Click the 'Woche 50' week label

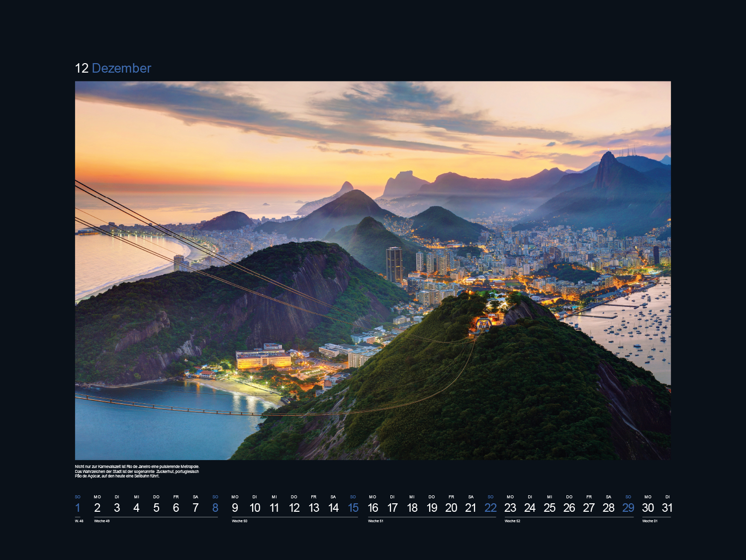point(240,521)
